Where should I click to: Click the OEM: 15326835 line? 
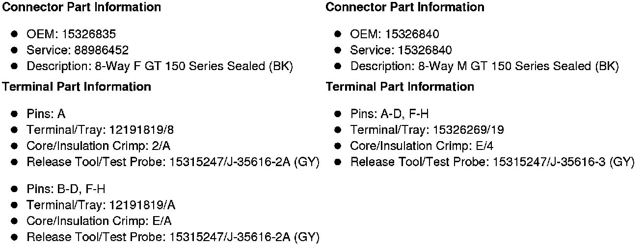pos(71,34)
